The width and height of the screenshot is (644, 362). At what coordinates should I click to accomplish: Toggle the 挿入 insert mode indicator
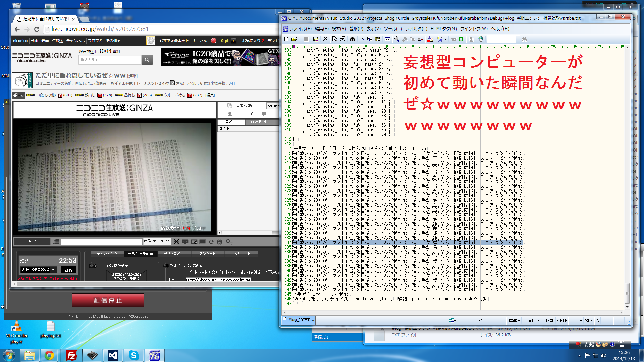(x=589, y=321)
